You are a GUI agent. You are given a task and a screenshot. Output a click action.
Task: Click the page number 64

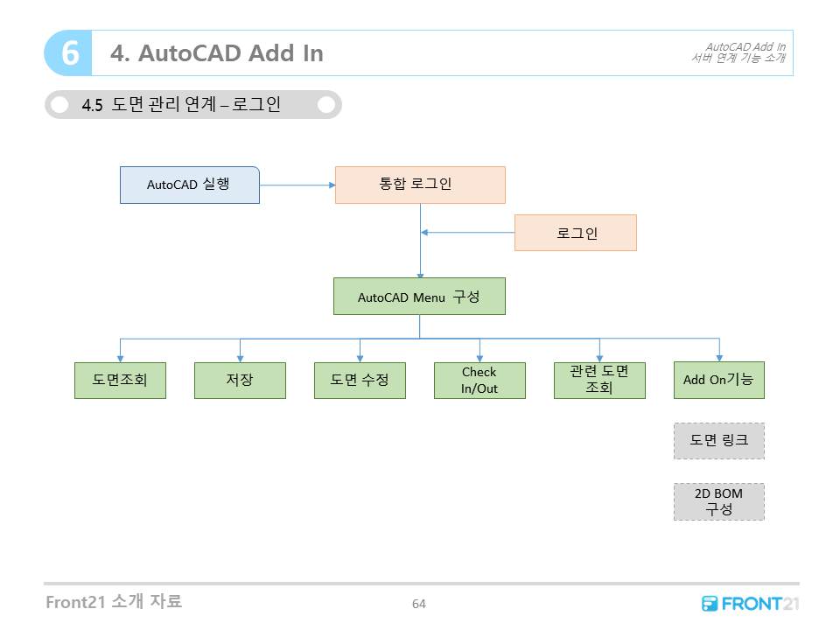(419, 604)
